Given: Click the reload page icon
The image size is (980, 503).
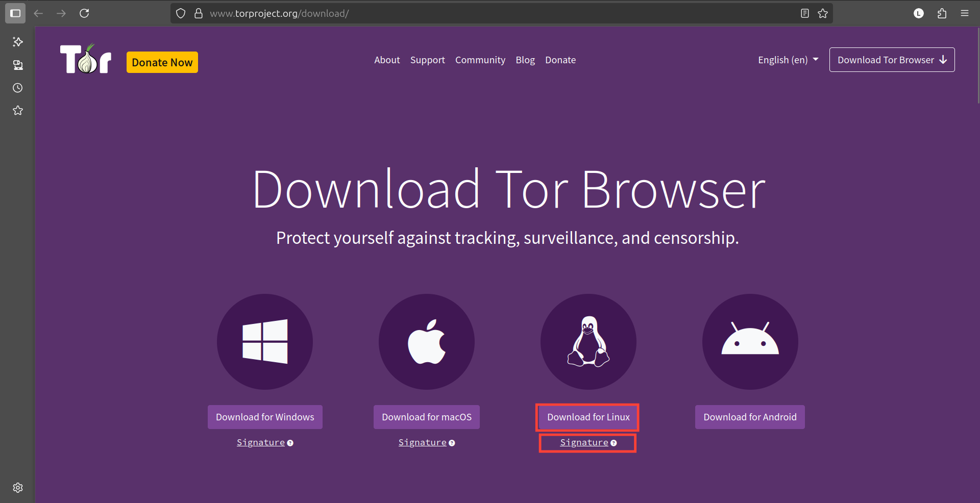Looking at the screenshot, I should click(x=84, y=13).
